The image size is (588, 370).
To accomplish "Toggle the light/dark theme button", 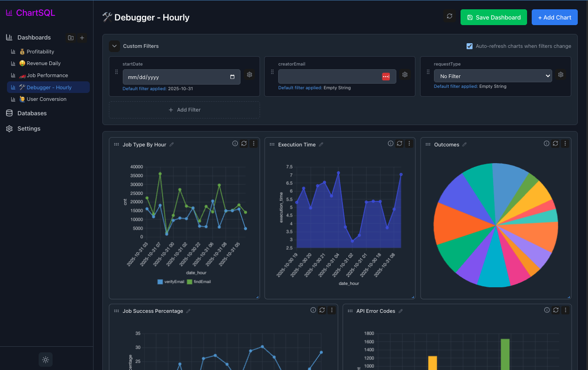I will point(46,359).
